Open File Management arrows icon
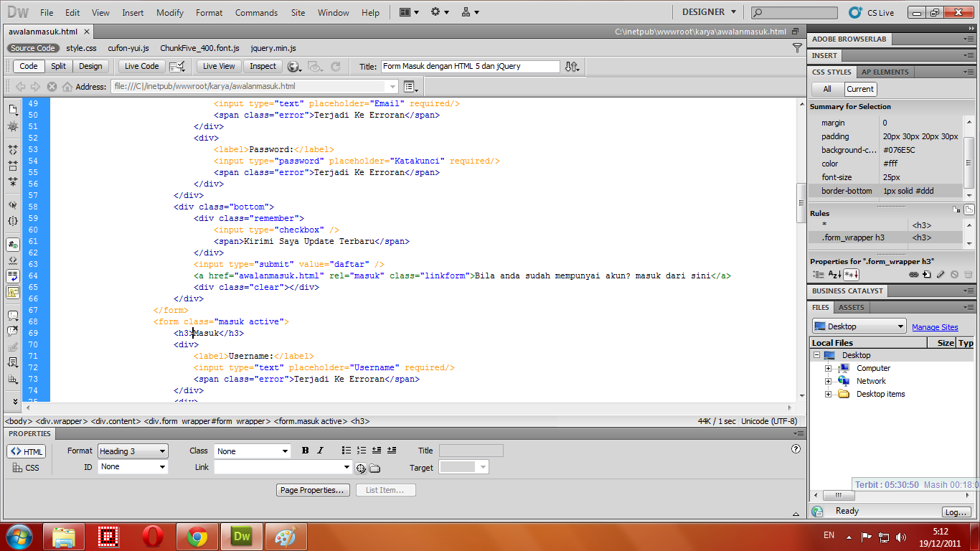The width and height of the screenshot is (980, 551). coord(572,66)
